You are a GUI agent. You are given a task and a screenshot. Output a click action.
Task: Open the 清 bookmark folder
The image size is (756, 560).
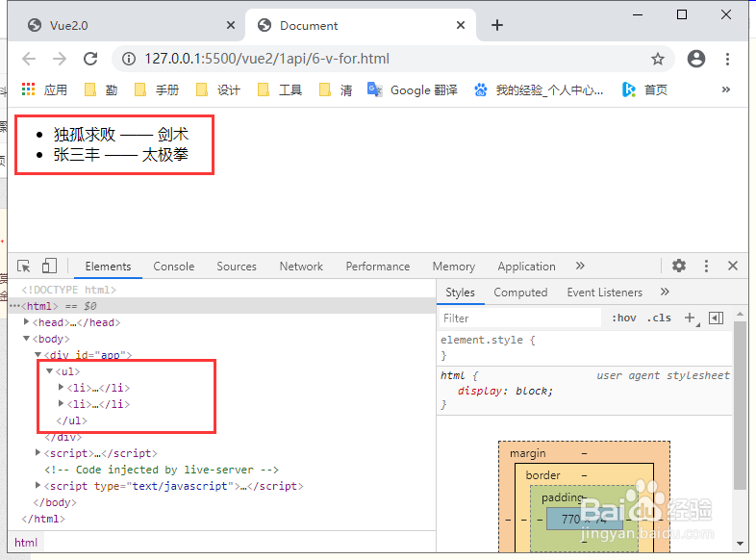click(x=336, y=89)
